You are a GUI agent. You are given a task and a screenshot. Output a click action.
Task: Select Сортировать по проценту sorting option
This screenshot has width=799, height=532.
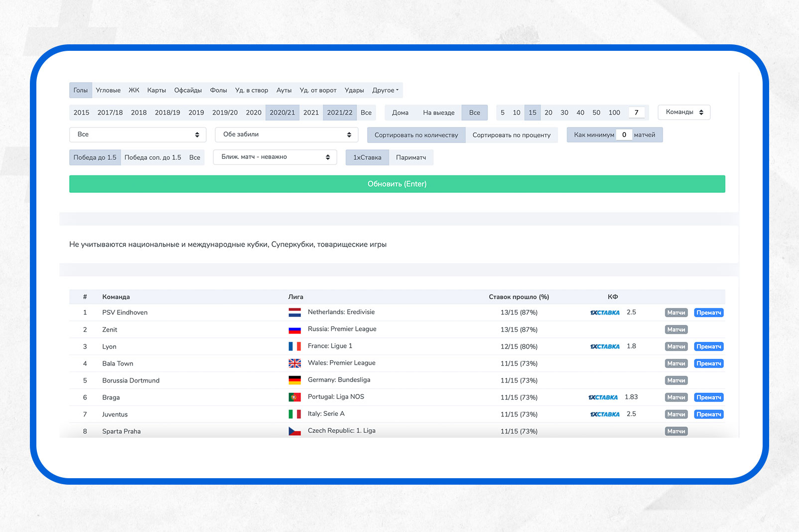tap(511, 135)
